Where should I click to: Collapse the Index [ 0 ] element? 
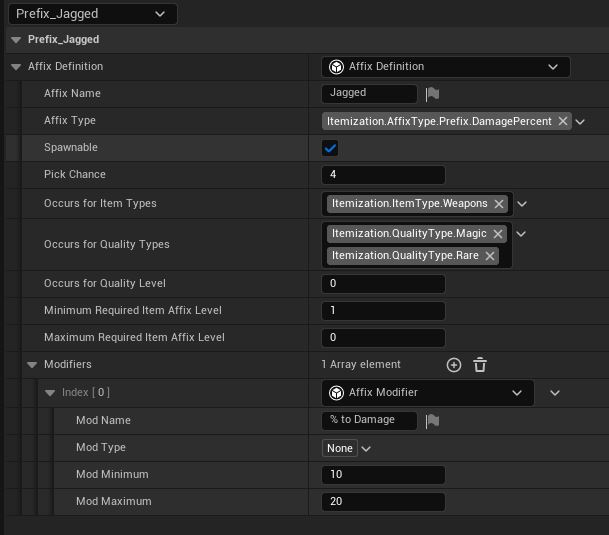point(50,393)
